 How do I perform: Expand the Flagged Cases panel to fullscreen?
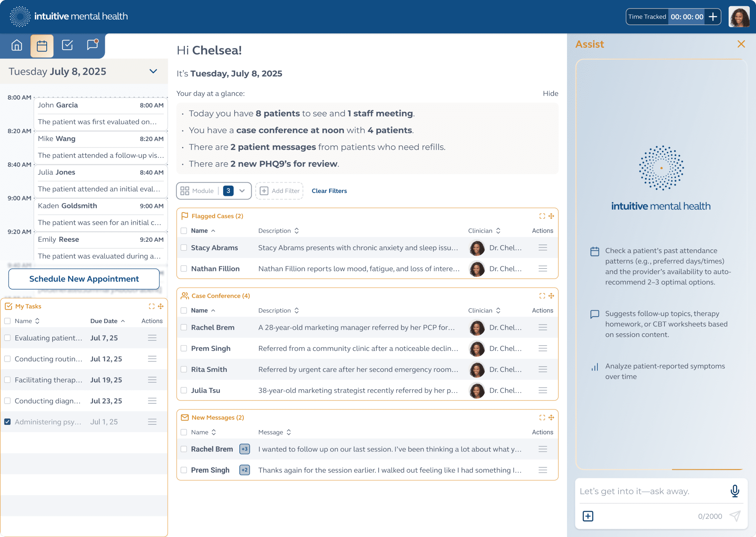point(542,216)
